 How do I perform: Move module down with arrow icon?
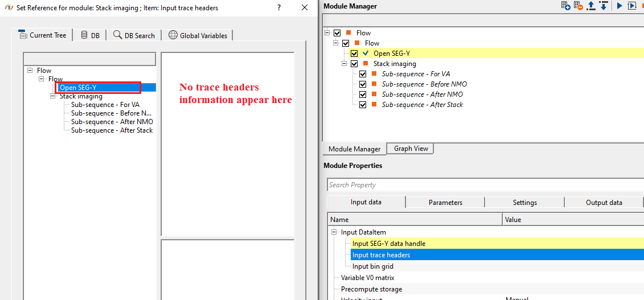(x=603, y=6)
